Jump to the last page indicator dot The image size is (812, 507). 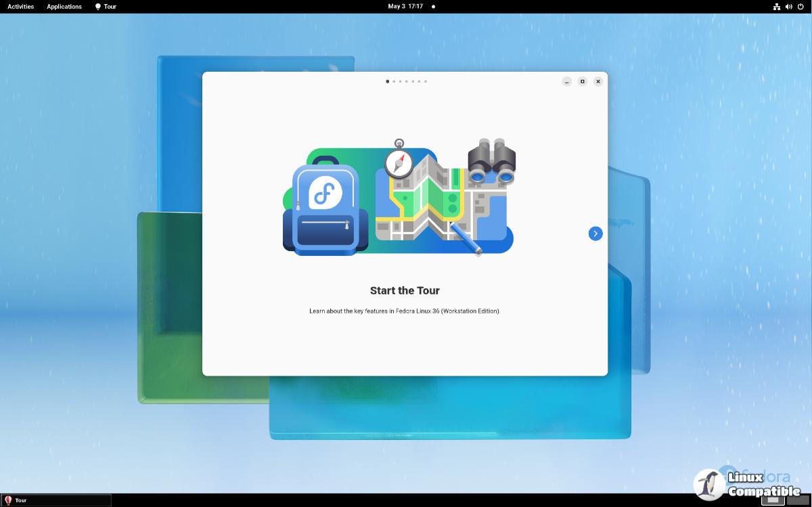click(426, 81)
